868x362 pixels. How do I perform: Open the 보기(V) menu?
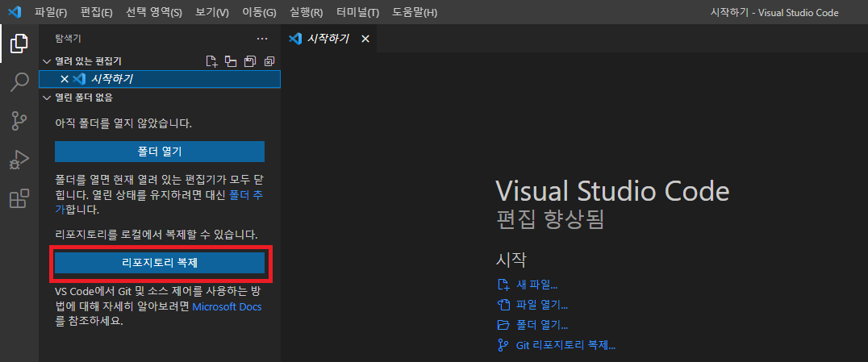212,12
